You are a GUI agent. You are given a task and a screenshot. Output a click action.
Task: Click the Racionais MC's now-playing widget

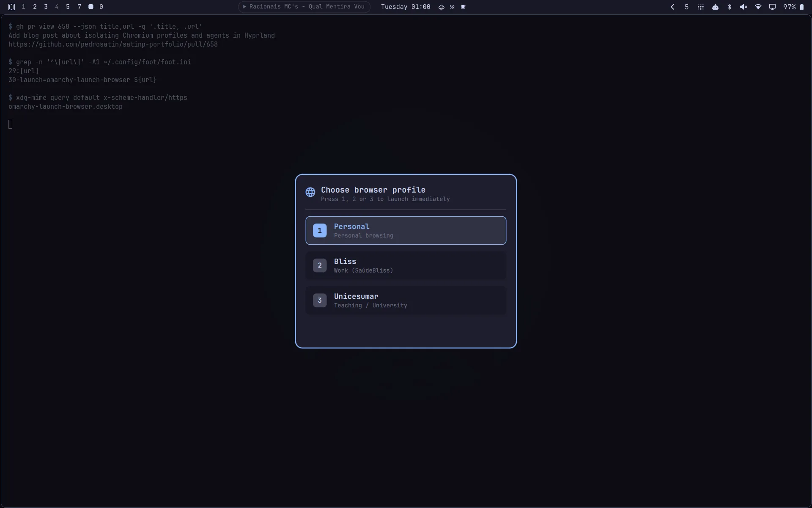(304, 7)
